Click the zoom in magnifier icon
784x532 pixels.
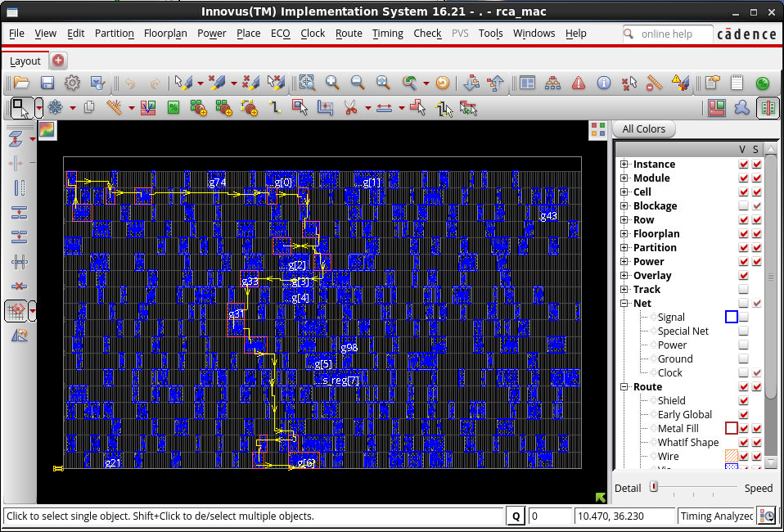point(332,83)
